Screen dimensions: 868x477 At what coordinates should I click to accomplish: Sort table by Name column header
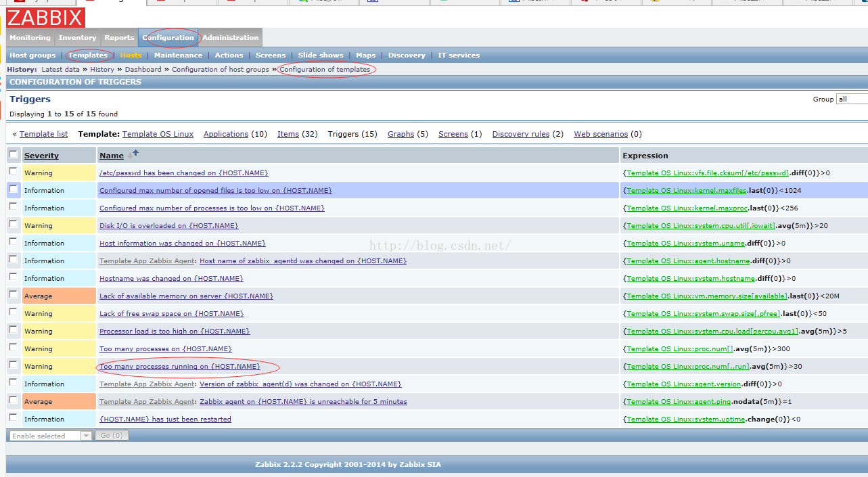[112, 156]
